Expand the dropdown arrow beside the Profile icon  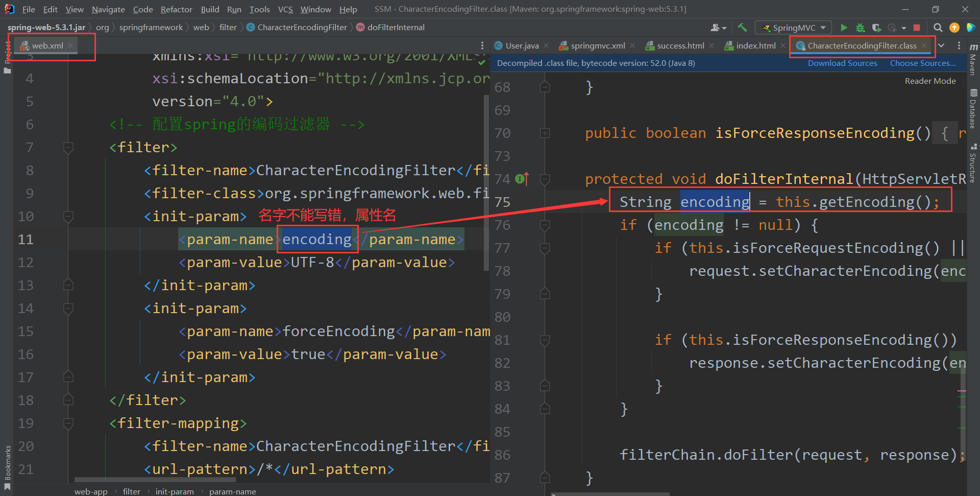tap(904, 28)
